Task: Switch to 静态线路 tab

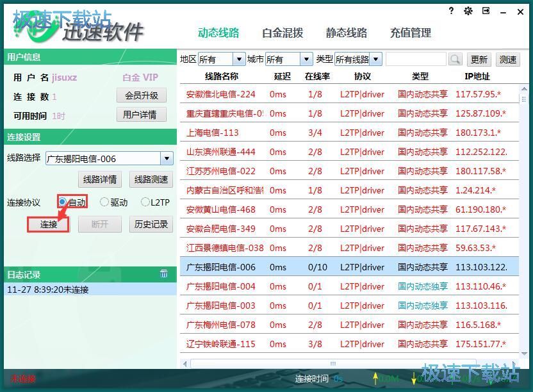Action: coord(347,33)
